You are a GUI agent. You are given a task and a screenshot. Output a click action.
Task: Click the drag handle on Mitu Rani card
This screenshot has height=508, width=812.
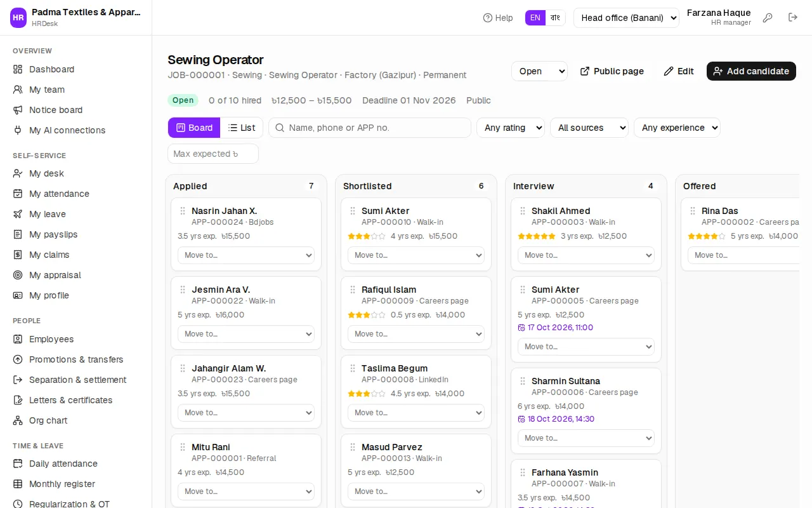[183, 447]
